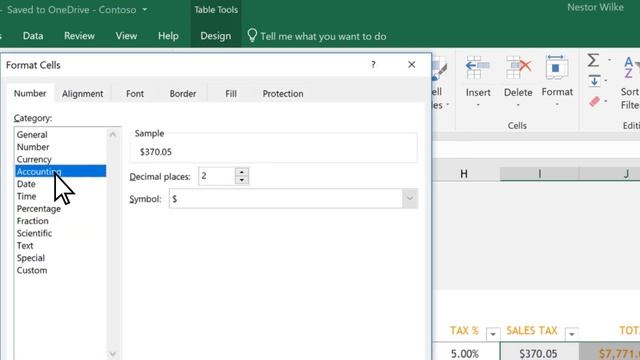
Task: Select the Special category
Action: click(x=60, y=258)
